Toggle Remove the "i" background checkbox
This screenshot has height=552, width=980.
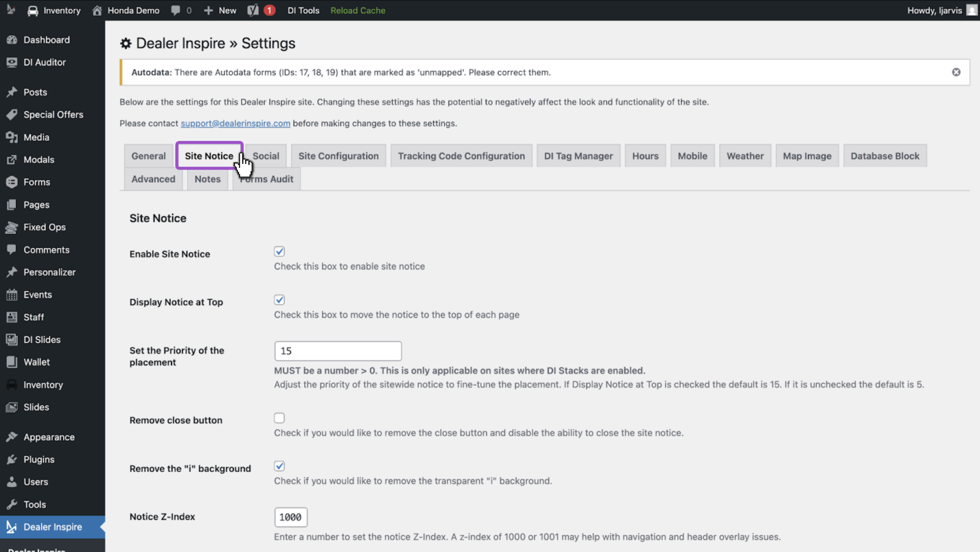[279, 466]
